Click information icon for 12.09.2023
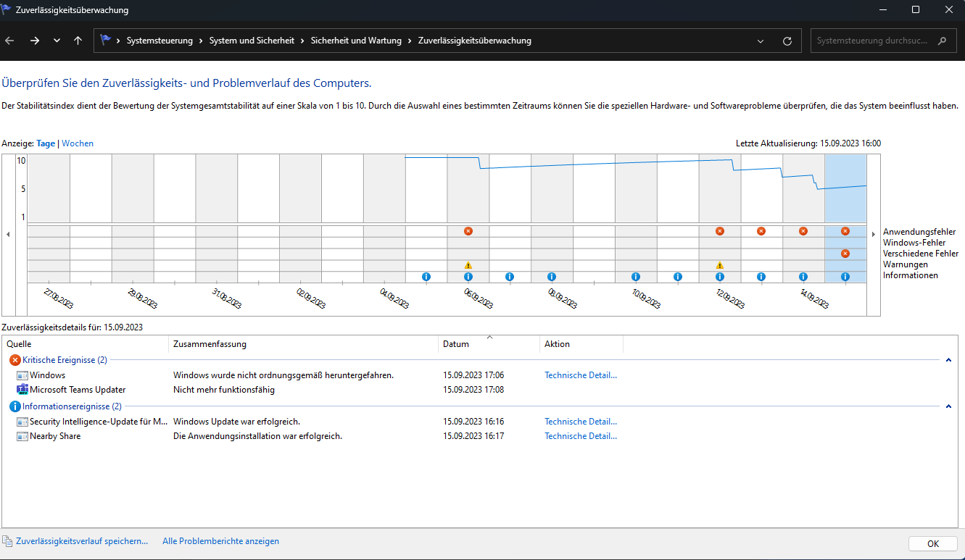 click(720, 277)
